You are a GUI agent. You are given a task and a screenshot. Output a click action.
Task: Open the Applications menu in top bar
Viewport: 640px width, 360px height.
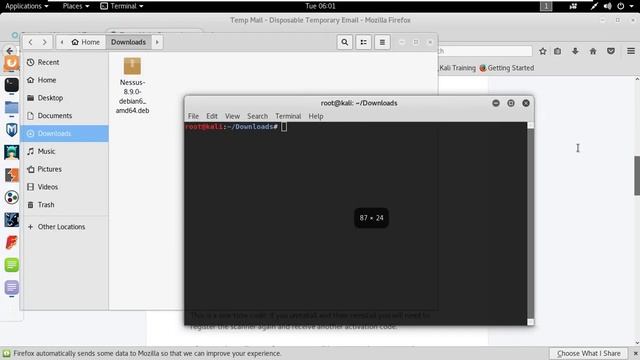(x=27, y=6)
